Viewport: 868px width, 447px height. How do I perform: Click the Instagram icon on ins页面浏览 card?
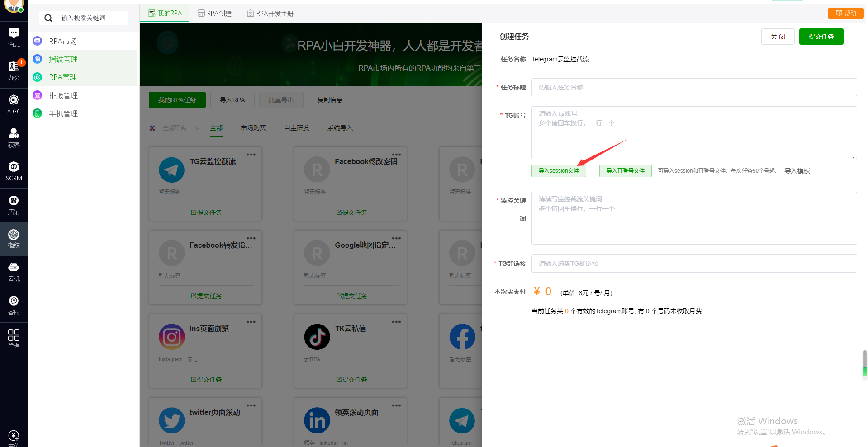(x=171, y=337)
